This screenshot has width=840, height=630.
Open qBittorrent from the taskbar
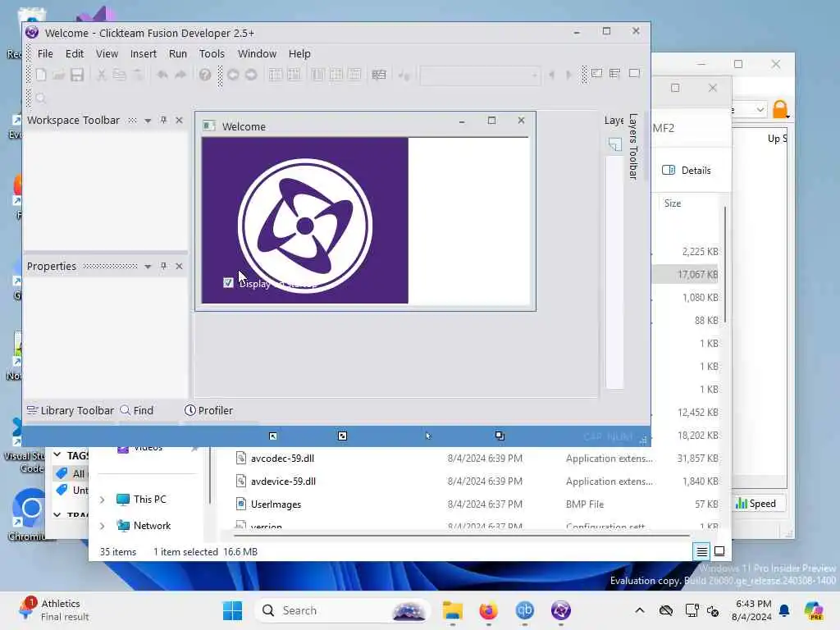(x=524, y=610)
